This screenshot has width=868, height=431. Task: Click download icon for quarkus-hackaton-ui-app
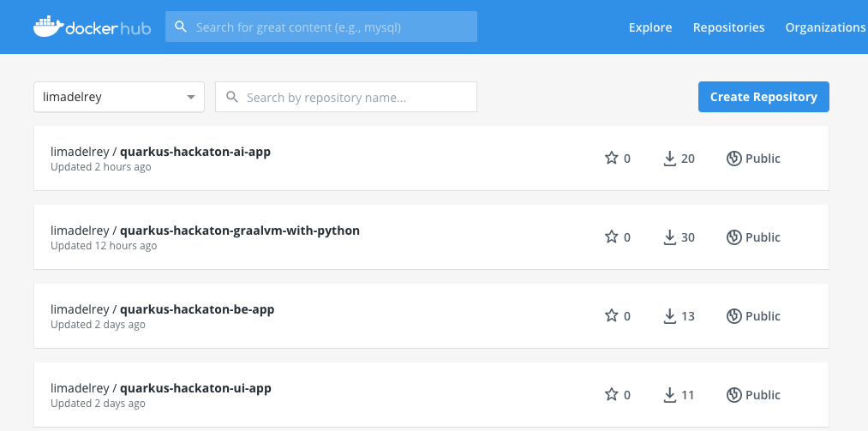click(x=670, y=395)
